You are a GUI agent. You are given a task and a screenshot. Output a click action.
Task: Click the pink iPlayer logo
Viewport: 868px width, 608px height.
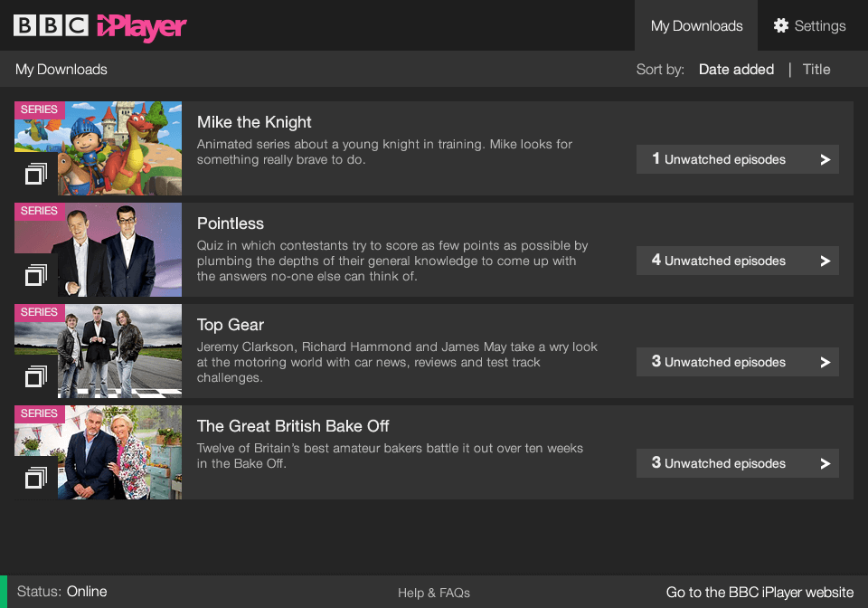142,26
